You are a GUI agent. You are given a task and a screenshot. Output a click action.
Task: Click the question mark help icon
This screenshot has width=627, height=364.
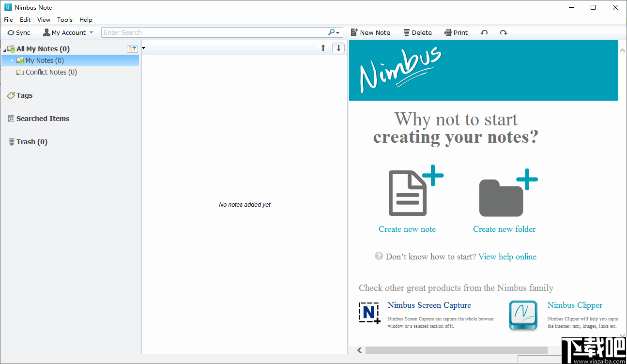pos(379,256)
